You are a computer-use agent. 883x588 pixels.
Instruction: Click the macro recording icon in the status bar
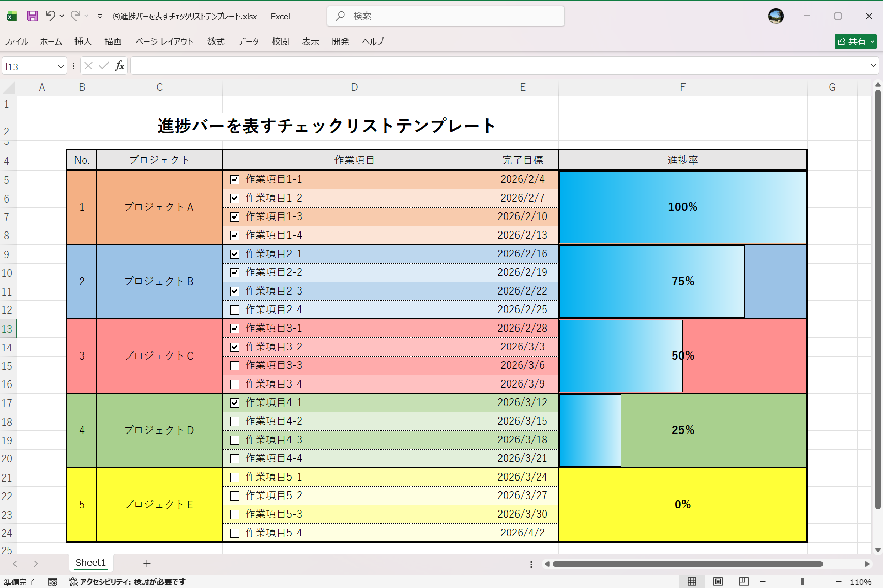[52, 581]
